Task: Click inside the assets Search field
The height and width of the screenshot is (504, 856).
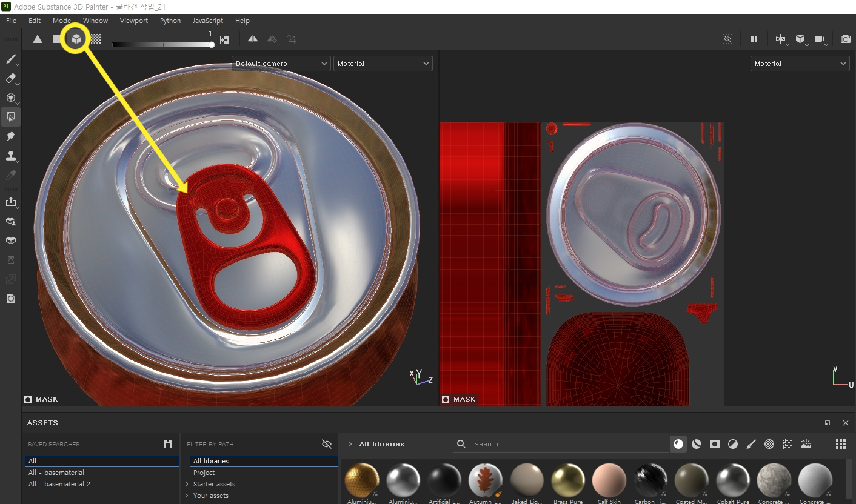Action: pyautogui.click(x=561, y=444)
